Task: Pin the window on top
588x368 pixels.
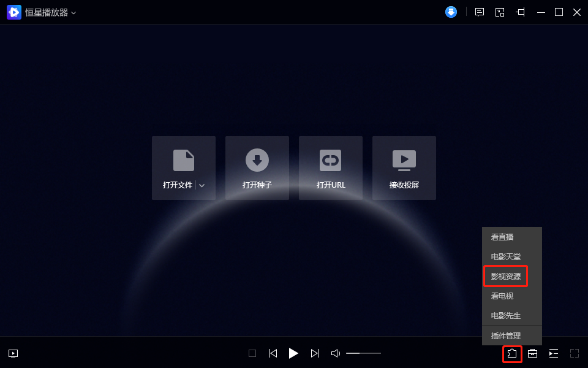Action: tap(520, 12)
